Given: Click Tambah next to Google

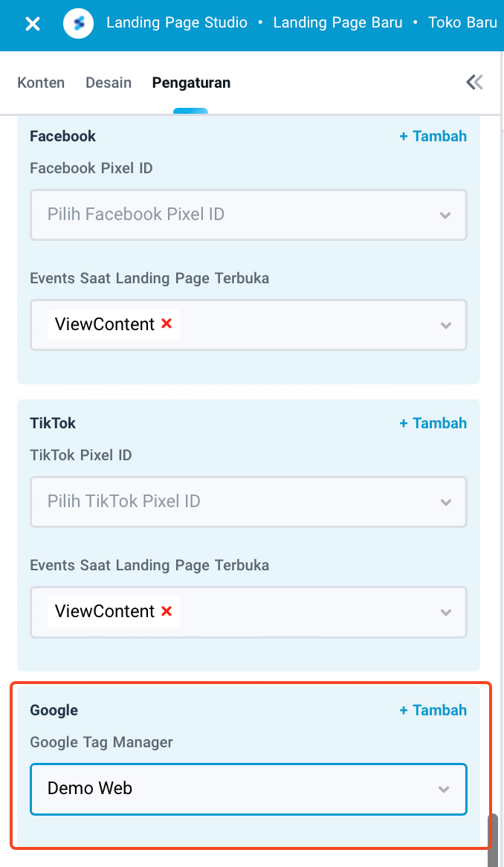Looking at the screenshot, I should tap(433, 710).
